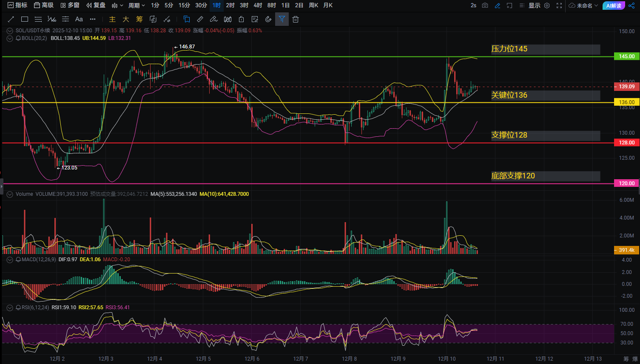
Task: Click the green 145.00 price line label
Action: click(626, 56)
